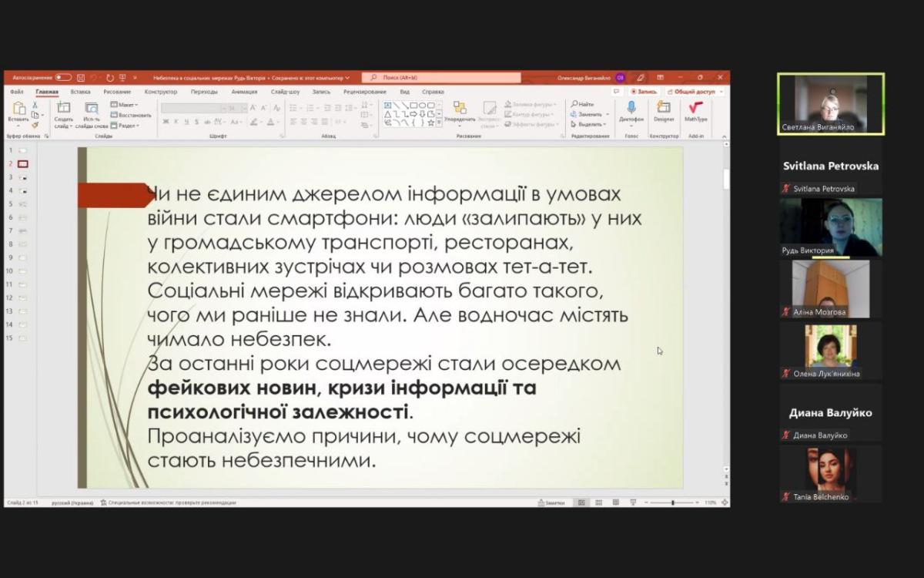The width and height of the screenshot is (924, 578).
Task: Adjust the zoom slider in status bar
Action: click(672, 502)
